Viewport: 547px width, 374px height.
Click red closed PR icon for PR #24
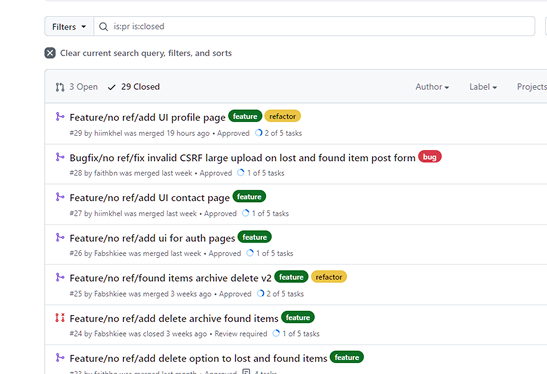[x=60, y=317]
